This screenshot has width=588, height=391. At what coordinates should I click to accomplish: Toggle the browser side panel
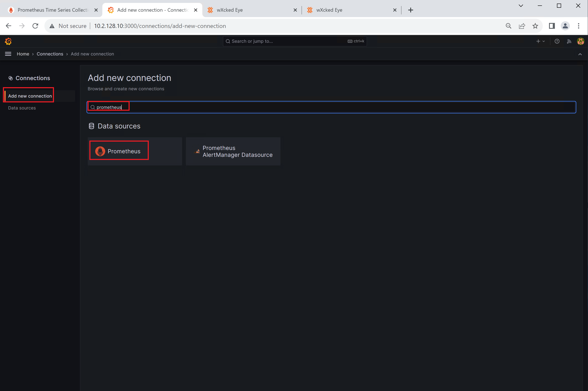point(552,26)
